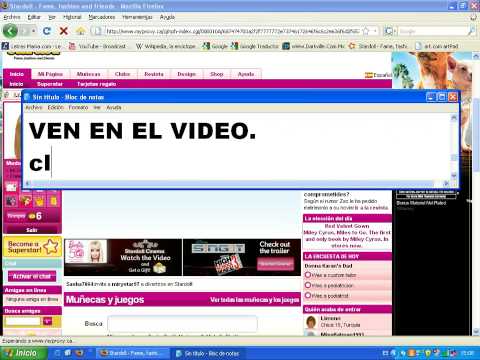The image size is (480, 360).
Task: Open the Wikipedia bookmark in bookmarks toolbar
Action: 166,46
